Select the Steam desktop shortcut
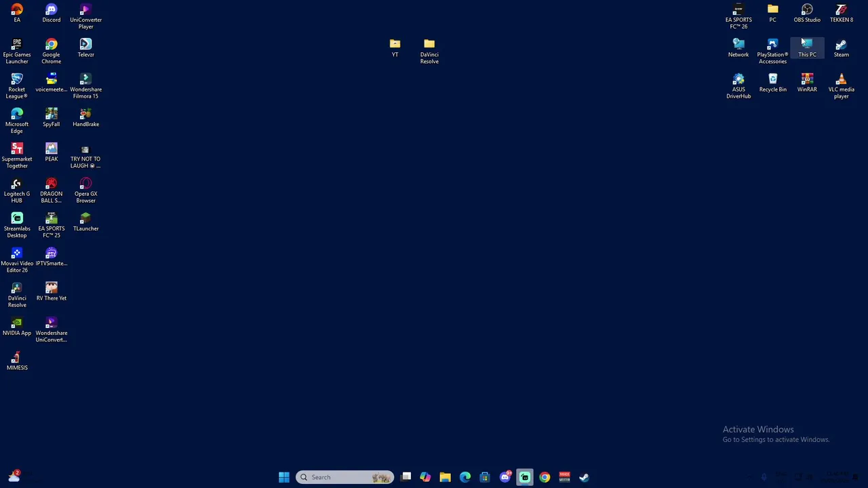Image resolution: width=868 pixels, height=488 pixels. 842,48
